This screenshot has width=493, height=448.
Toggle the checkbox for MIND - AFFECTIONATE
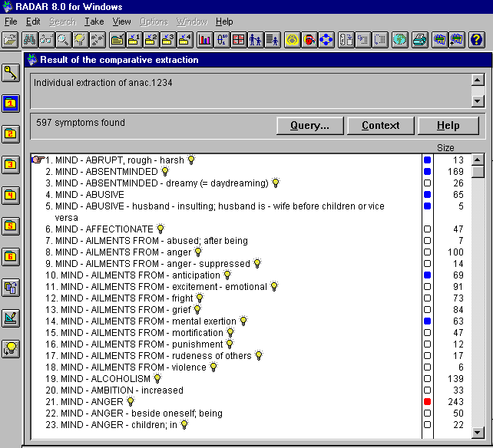click(x=428, y=229)
